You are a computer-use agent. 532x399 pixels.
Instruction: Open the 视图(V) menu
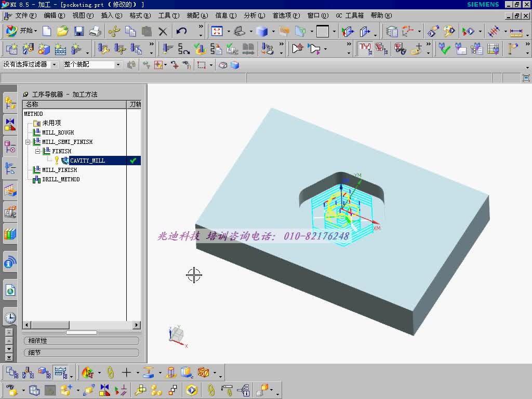[83, 16]
